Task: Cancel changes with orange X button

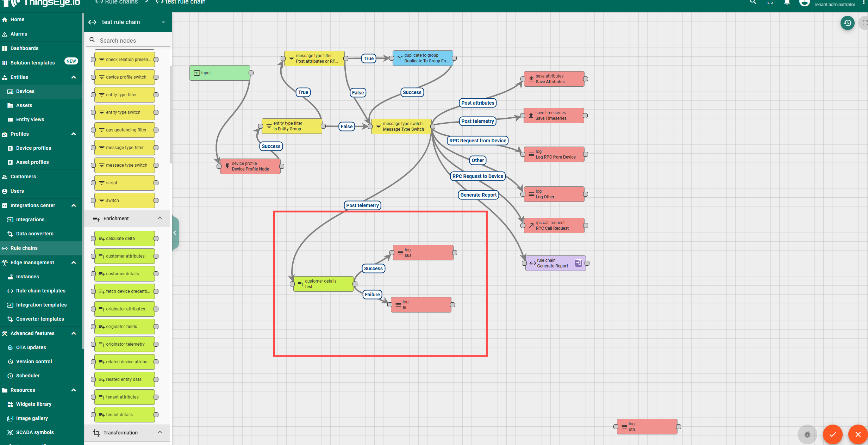Action: (x=858, y=434)
